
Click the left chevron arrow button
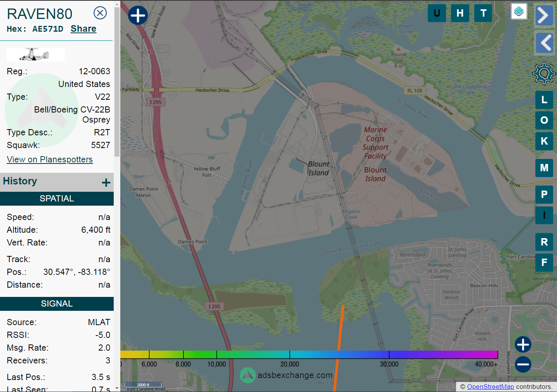click(x=544, y=43)
